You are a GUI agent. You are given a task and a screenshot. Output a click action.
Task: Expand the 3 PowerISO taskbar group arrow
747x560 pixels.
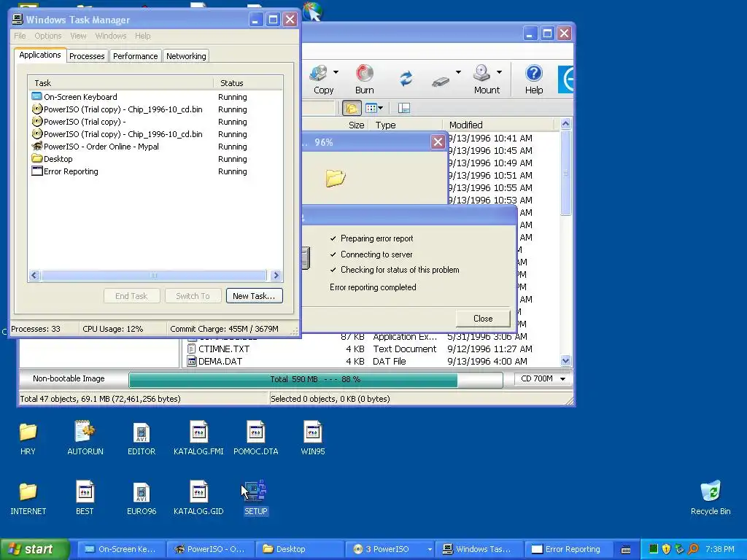pyautogui.click(x=430, y=549)
